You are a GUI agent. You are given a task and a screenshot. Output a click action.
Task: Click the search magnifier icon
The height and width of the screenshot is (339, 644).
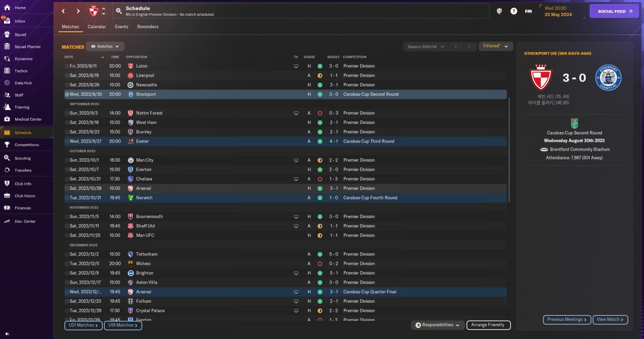coord(118,11)
